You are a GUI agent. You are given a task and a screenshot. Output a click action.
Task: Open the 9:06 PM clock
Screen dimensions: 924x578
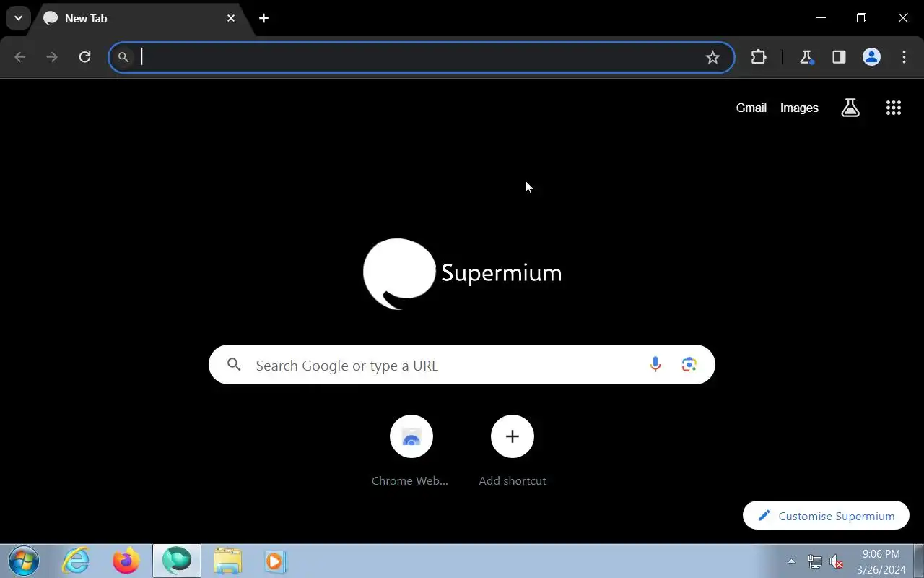point(881,561)
